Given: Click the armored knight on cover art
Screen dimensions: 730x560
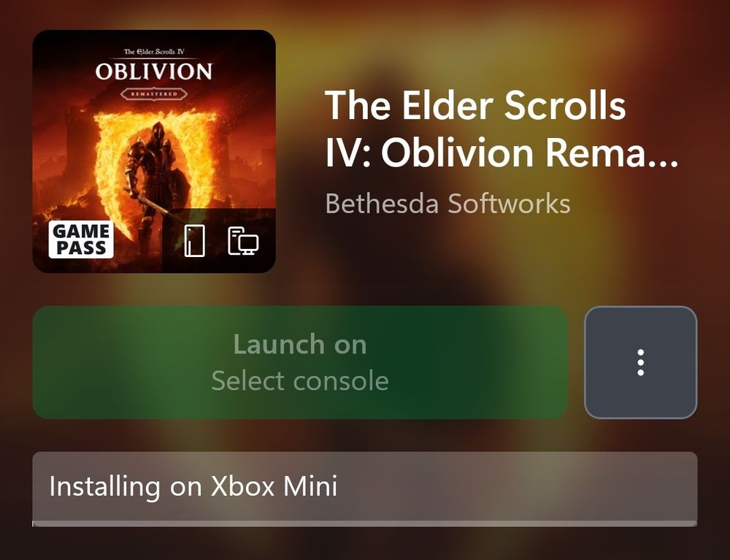Looking at the screenshot, I should point(156,182).
